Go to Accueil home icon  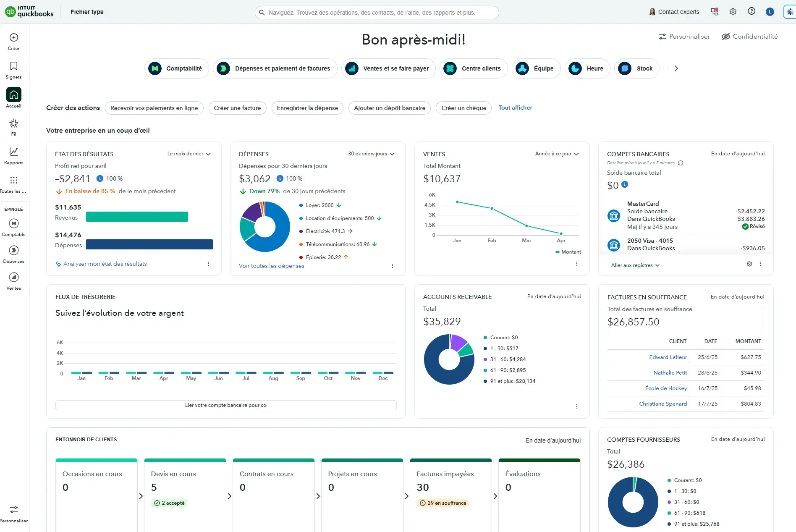pos(14,94)
